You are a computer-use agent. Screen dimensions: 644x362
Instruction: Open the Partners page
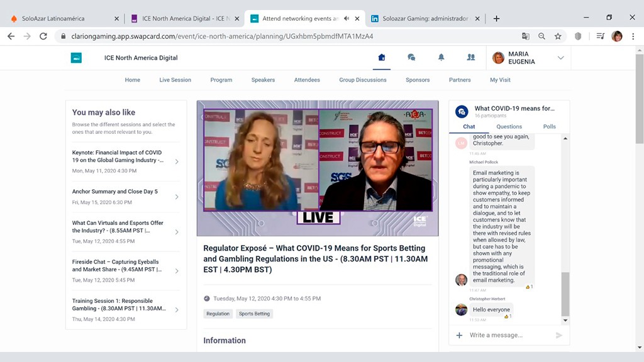click(x=460, y=80)
